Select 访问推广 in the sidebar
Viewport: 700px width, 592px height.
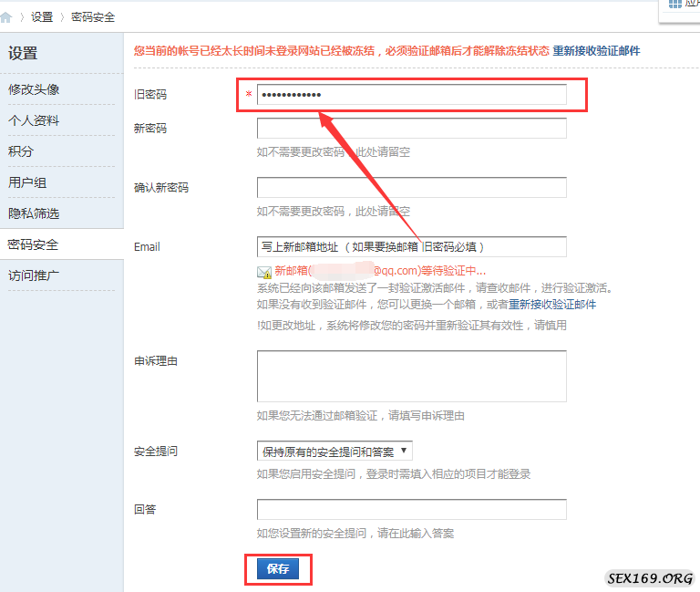coord(34,275)
